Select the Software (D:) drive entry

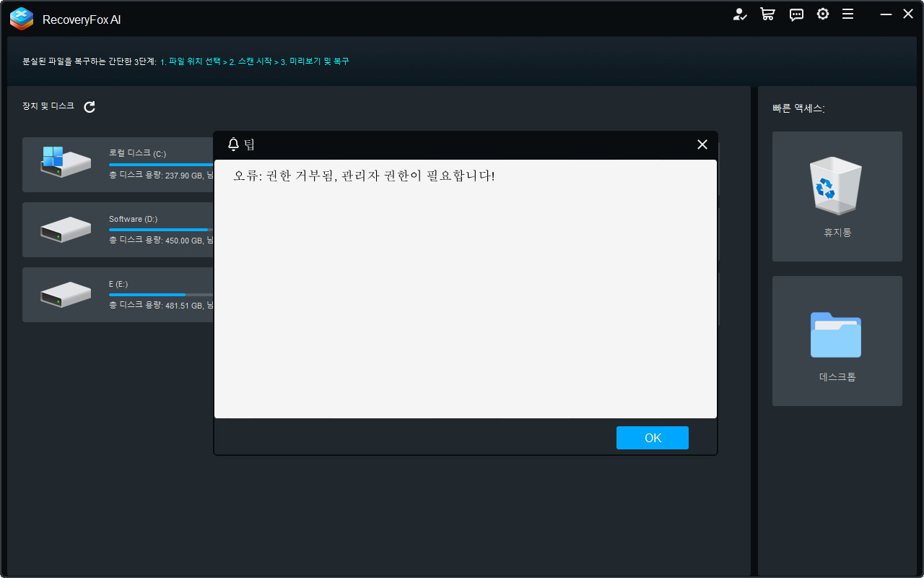point(115,229)
